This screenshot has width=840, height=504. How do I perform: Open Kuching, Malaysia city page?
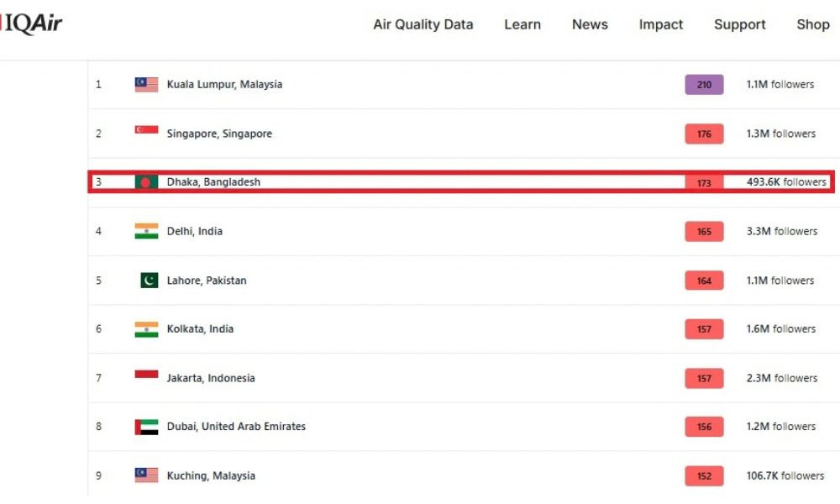click(211, 475)
